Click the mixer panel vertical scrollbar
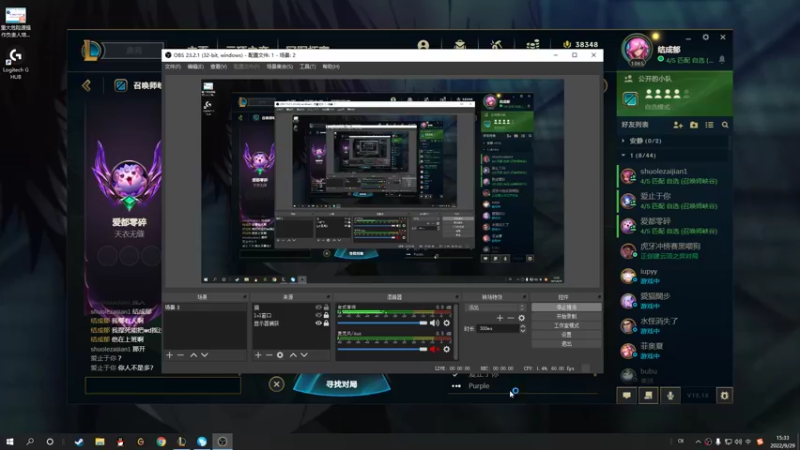Image resolution: width=800 pixels, height=450 pixels. (455, 331)
